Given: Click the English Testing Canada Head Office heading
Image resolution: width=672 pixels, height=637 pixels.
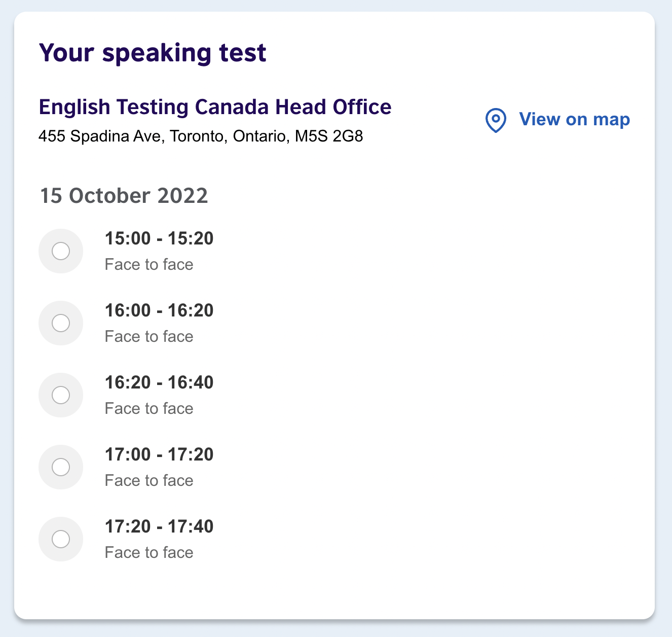Looking at the screenshot, I should pyautogui.click(x=215, y=107).
